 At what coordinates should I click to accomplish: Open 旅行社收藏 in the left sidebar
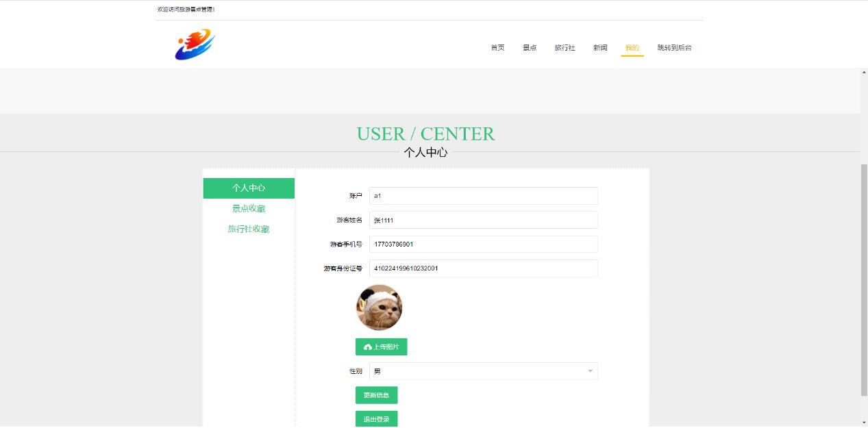(x=249, y=229)
